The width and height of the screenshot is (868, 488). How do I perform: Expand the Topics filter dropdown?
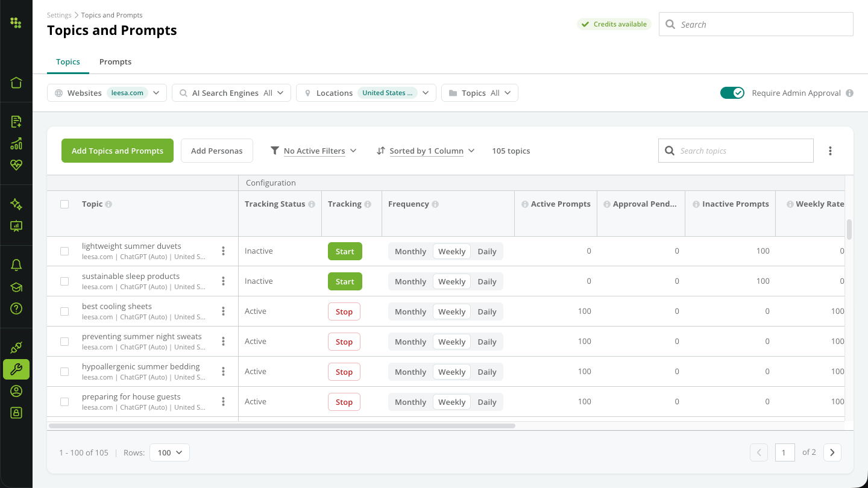tap(480, 93)
